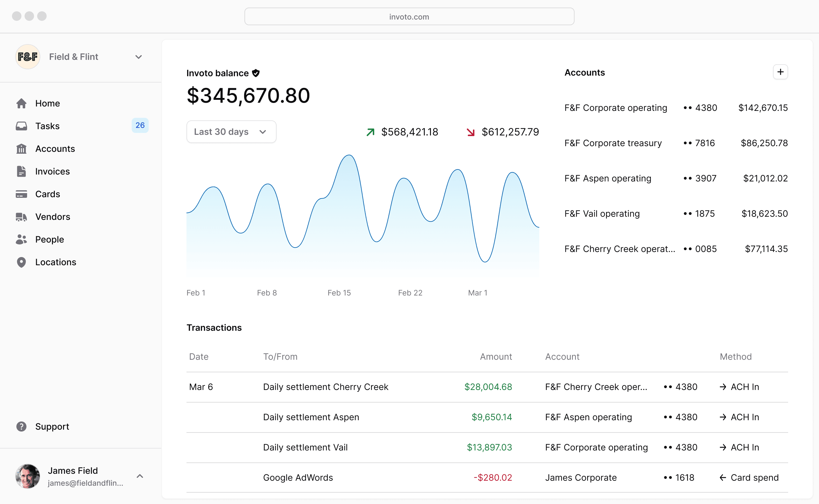Click the Support question mark icon
The image size is (819, 504).
[x=21, y=427]
